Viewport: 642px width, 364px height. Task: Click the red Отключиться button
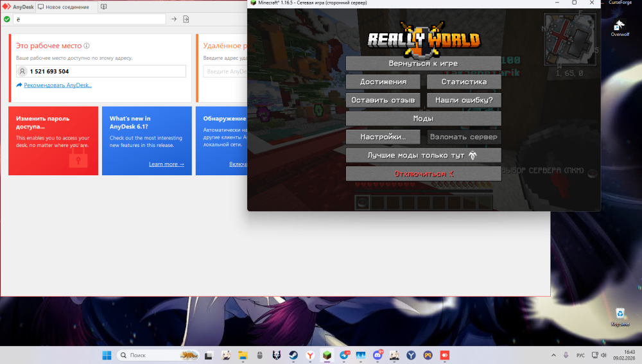click(423, 174)
